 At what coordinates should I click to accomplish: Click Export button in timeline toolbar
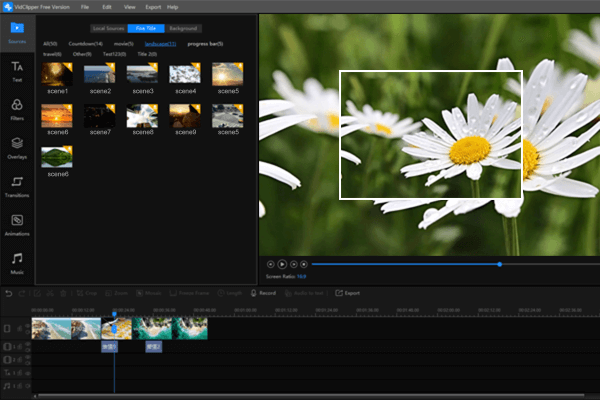point(348,293)
